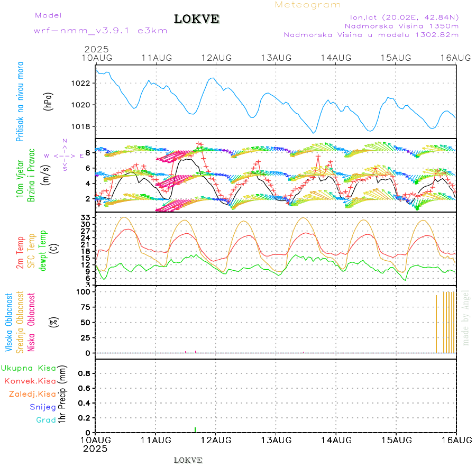Click the Grad legend entry
476x476 pixels.
pos(45,420)
